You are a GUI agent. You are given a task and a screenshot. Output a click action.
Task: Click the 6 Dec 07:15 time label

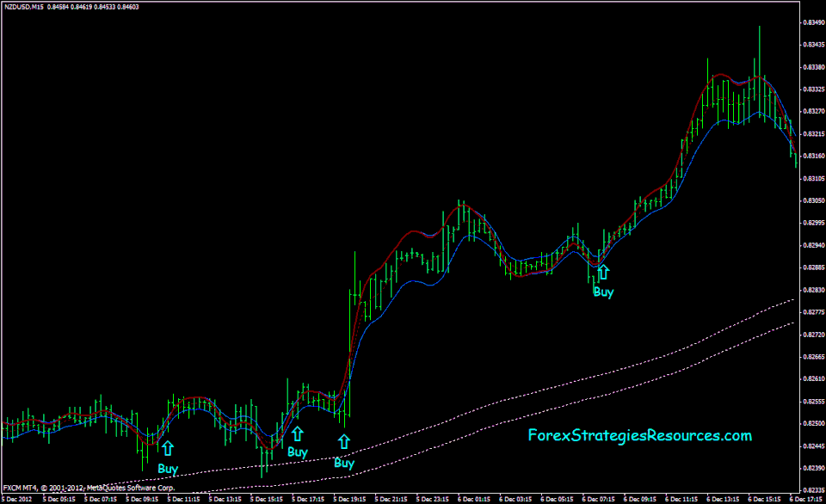coord(599,499)
